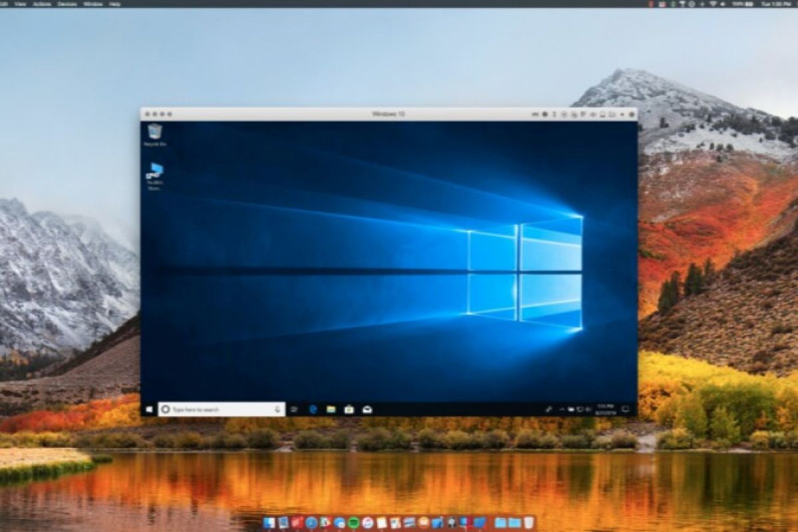Click the Windows Start button
Image resolution: width=798 pixels, height=532 pixels.
(x=149, y=410)
